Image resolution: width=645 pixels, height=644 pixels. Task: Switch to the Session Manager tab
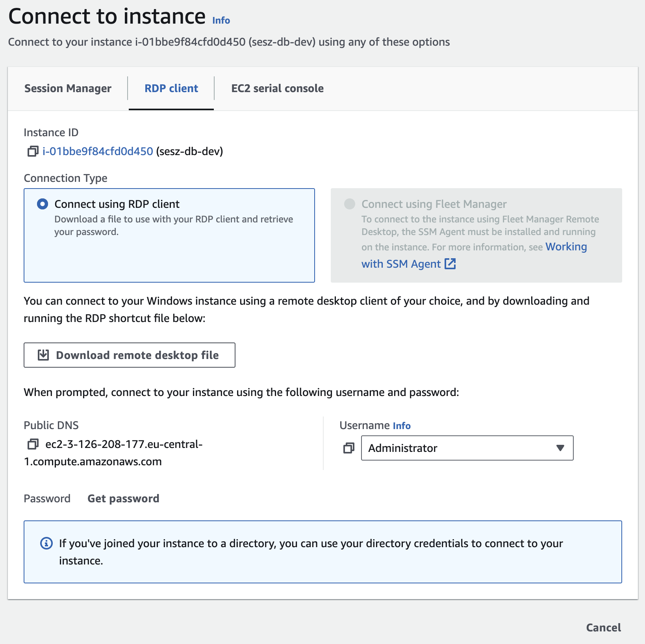67,88
